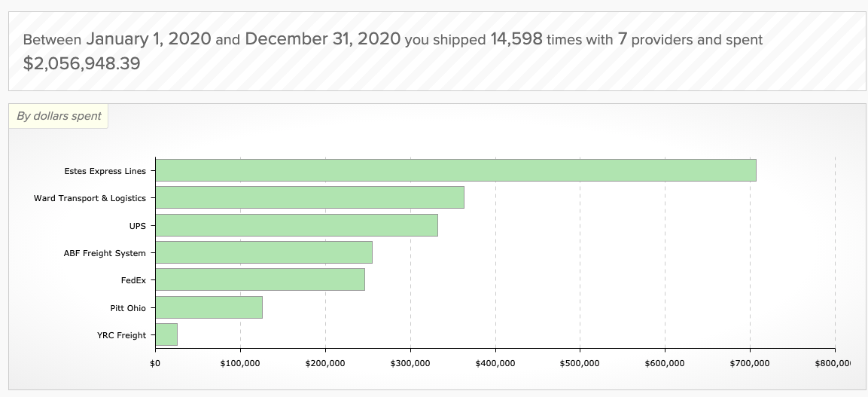Click the '14,598' shipment count

(x=516, y=38)
